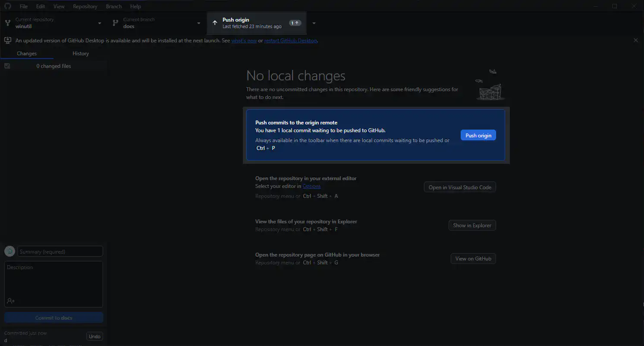Open the Repository menu

coord(85,6)
